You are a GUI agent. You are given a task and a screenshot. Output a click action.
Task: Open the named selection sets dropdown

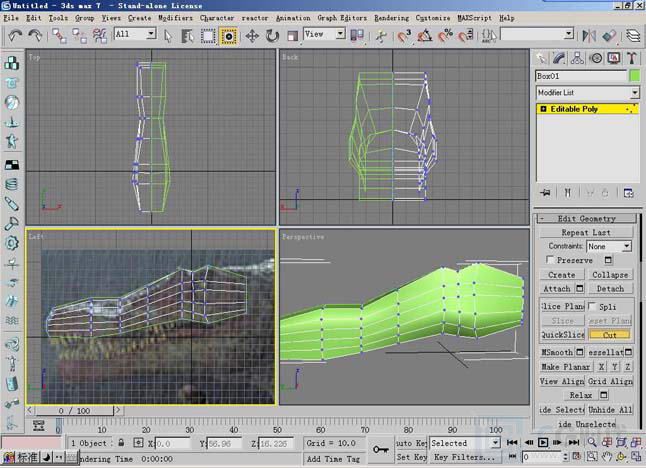538,34
